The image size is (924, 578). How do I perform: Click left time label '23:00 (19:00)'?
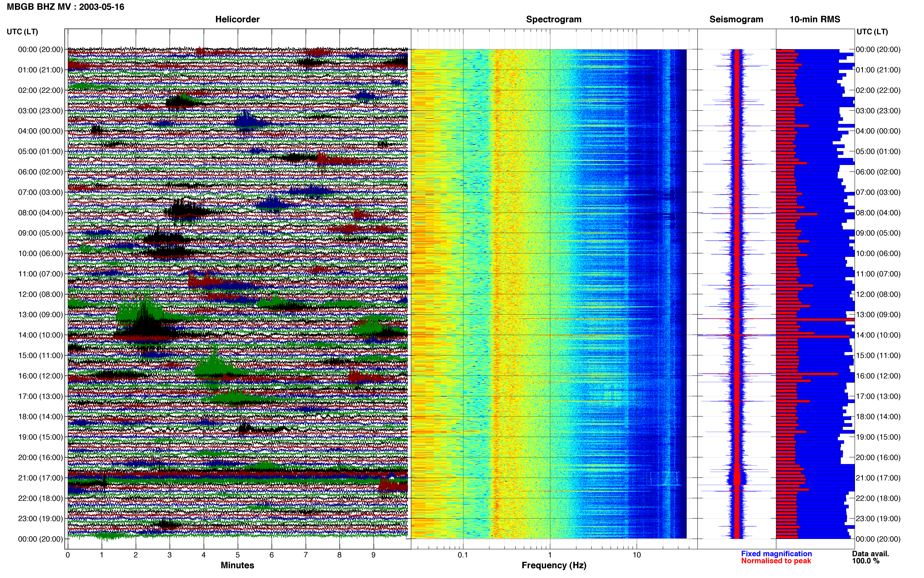(40, 518)
